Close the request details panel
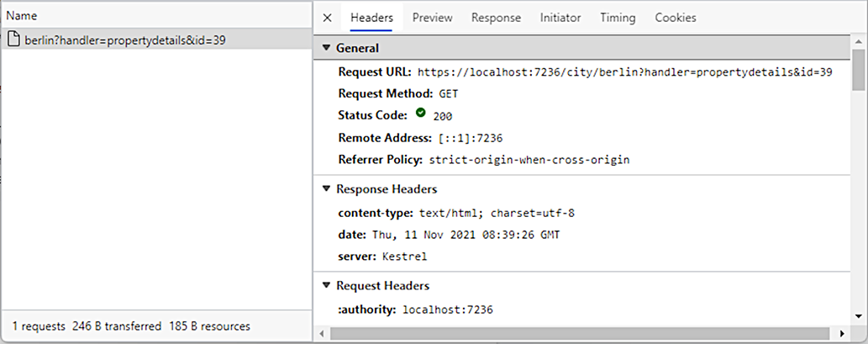Image resolution: width=868 pixels, height=344 pixels. pos(327,18)
